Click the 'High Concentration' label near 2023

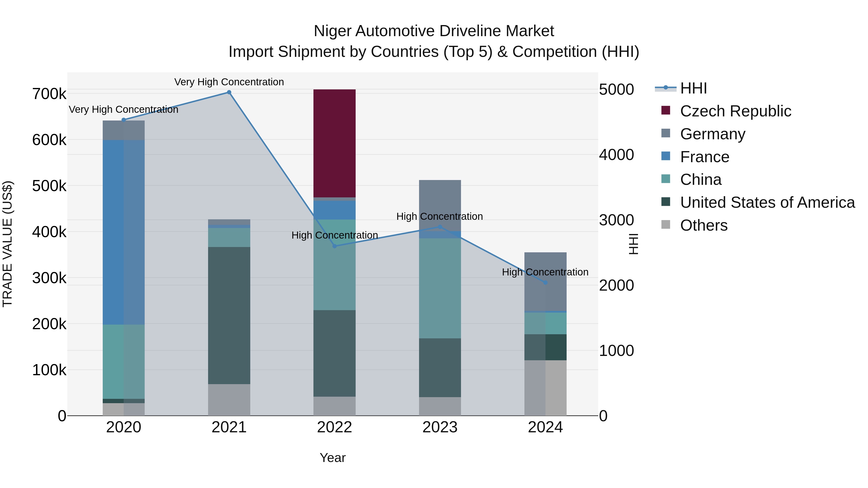[440, 216]
